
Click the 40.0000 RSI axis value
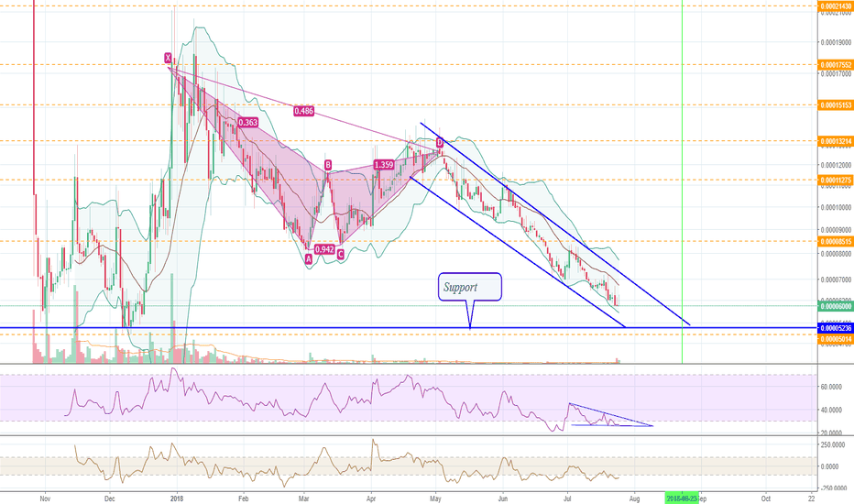[831, 411]
